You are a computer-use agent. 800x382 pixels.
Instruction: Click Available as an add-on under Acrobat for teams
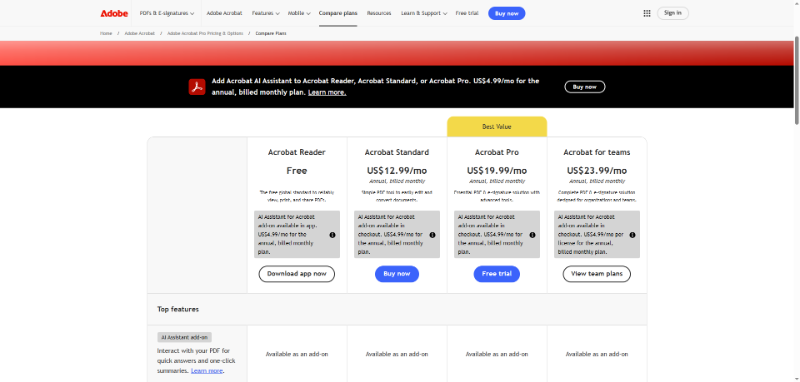[597, 354]
